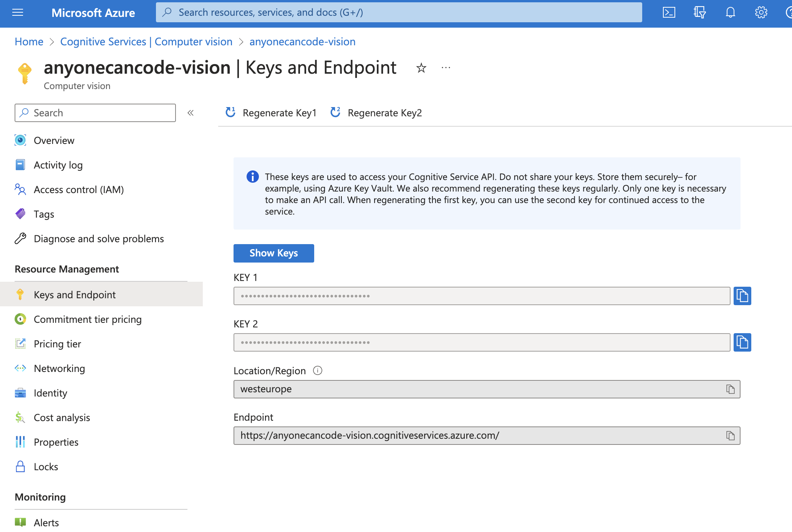
Task: Go back to Home via breadcrumb
Action: click(x=28, y=41)
